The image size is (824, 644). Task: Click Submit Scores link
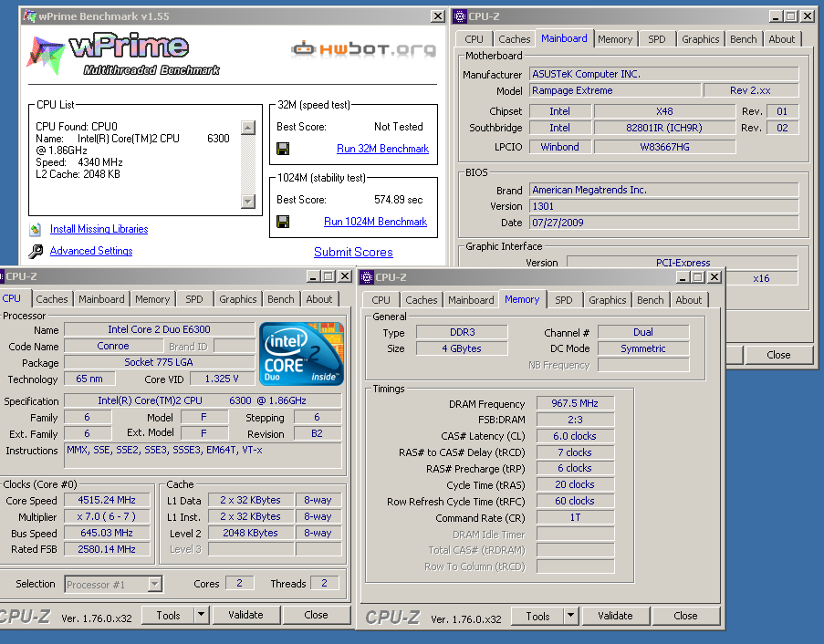(353, 252)
